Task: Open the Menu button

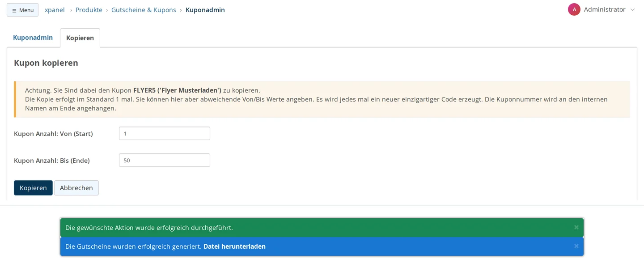Action: point(22,10)
